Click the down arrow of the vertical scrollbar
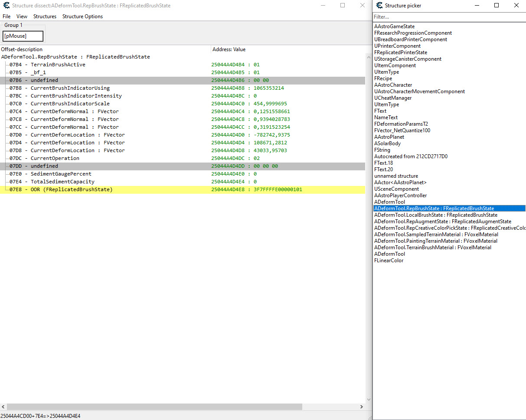 tap(369, 399)
